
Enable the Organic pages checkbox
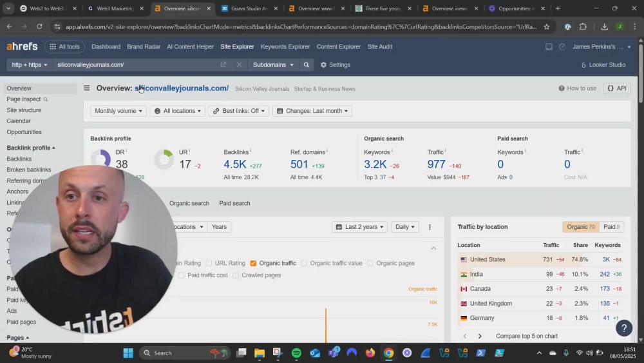pos(370,263)
